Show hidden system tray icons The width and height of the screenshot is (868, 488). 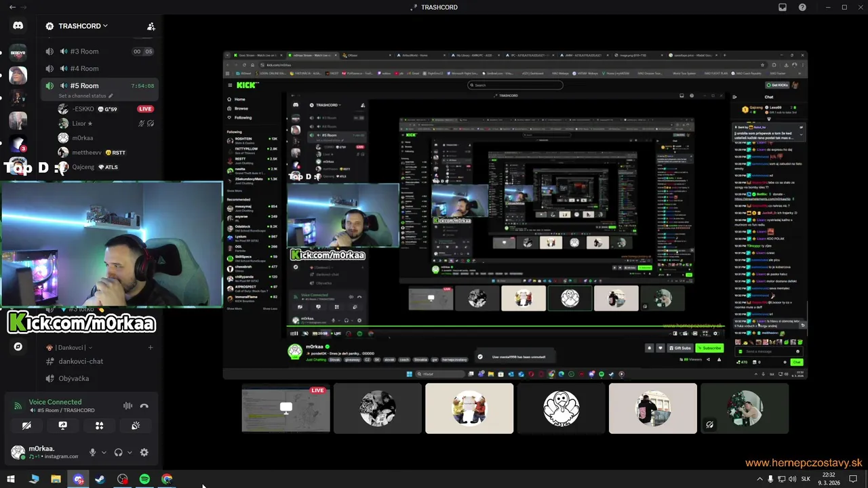pos(759,479)
